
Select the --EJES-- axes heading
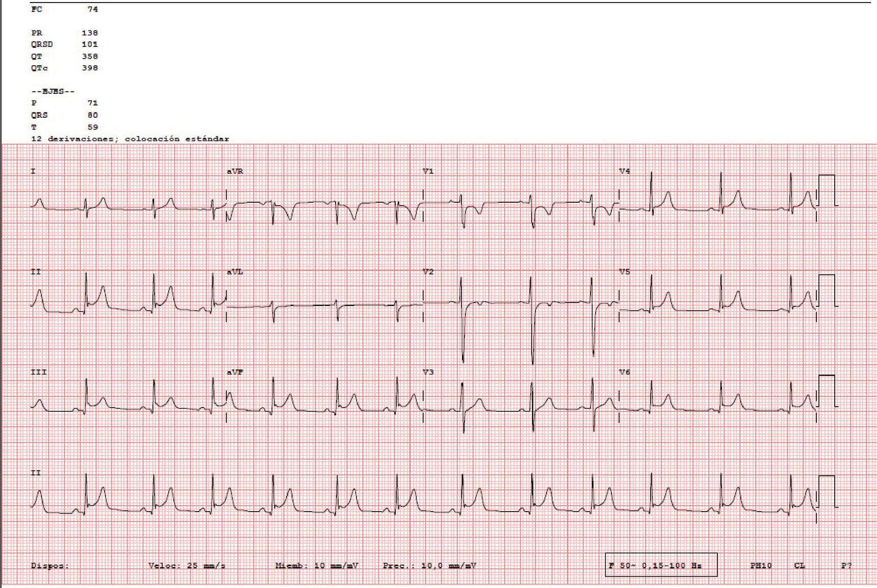[x=53, y=91]
